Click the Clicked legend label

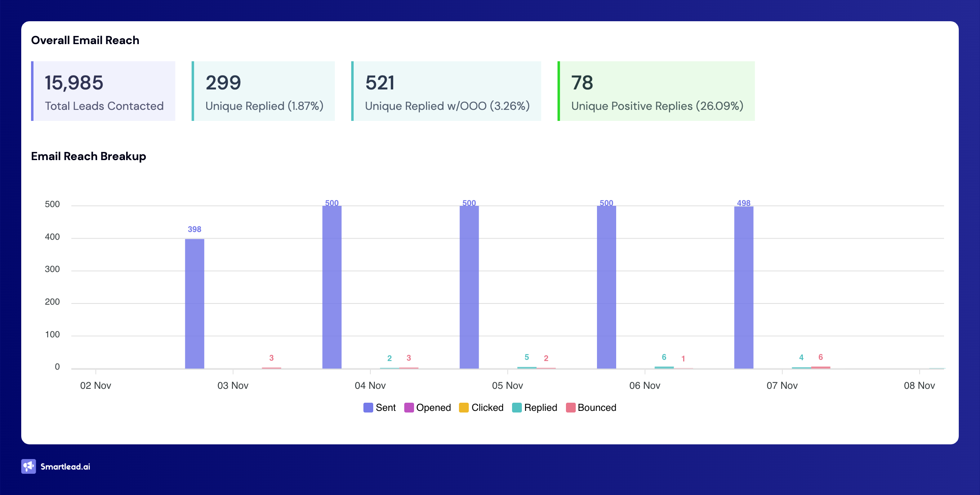[487, 408]
